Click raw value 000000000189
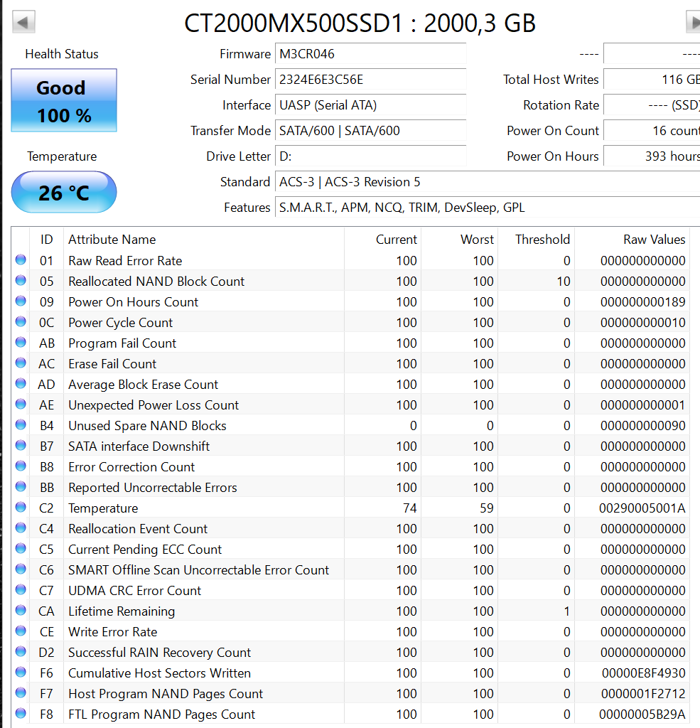 pos(643,302)
